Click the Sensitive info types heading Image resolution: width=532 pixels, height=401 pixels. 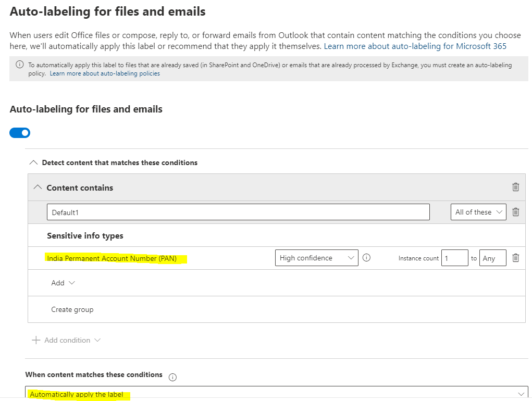pos(85,235)
